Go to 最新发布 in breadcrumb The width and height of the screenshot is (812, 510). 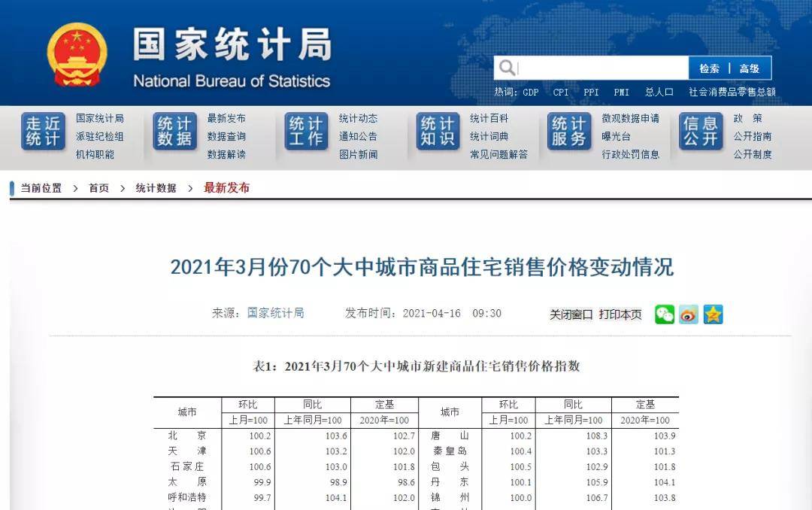226,187
